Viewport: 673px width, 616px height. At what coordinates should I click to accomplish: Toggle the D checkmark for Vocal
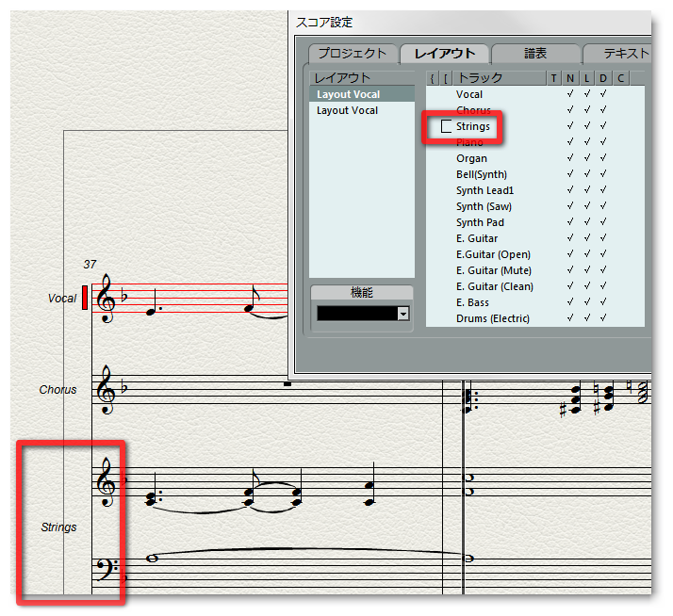click(x=603, y=93)
